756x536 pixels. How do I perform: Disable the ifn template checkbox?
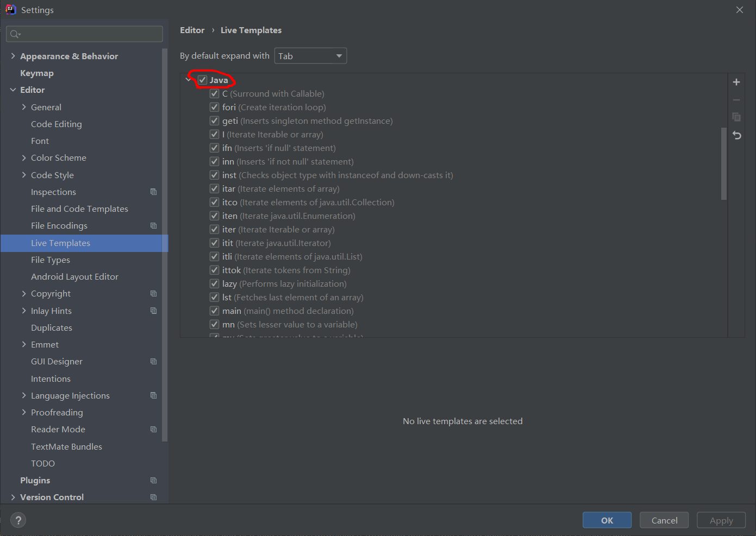pos(215,148)
